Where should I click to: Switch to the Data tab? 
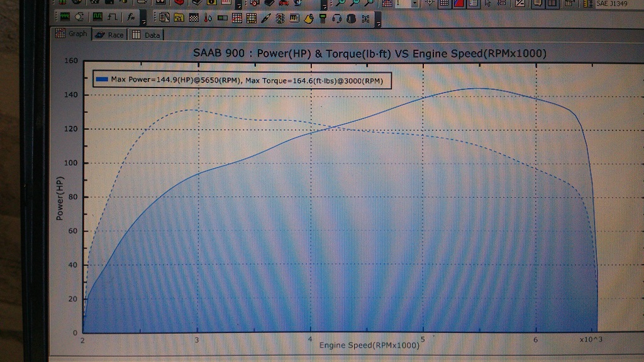[x=147, y=35]
